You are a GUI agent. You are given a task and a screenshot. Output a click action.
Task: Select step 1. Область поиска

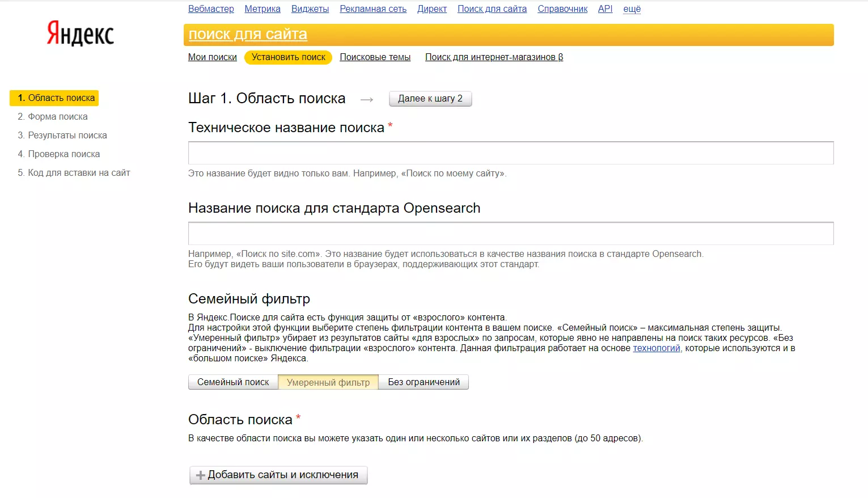[54, 98]
